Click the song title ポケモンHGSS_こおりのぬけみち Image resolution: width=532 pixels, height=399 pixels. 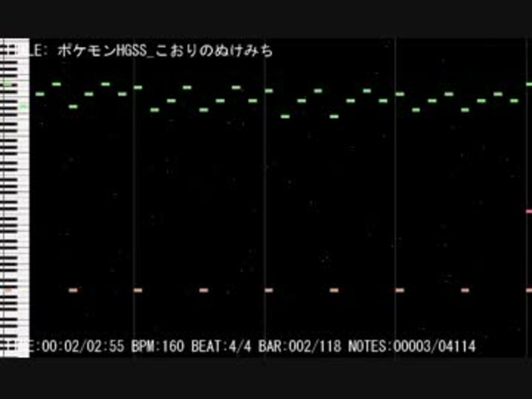click(x=165, y=51)
